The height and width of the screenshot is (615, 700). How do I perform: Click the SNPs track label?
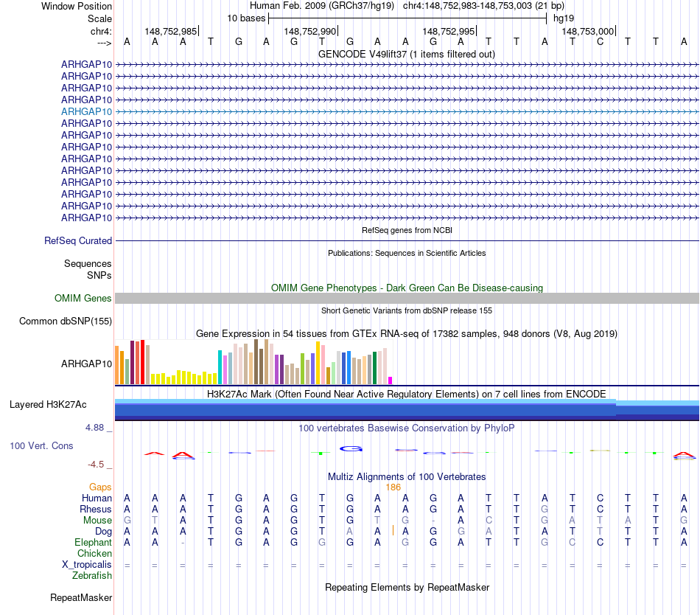pos(99,276)
